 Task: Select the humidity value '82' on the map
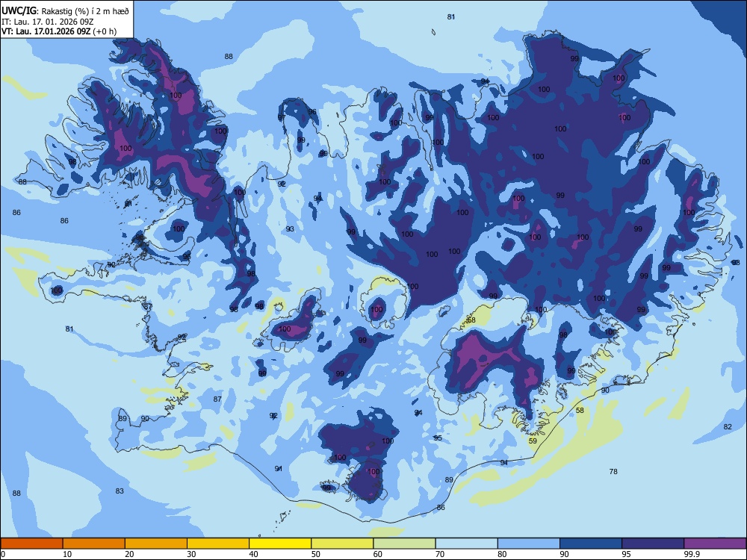coord(728,426)
